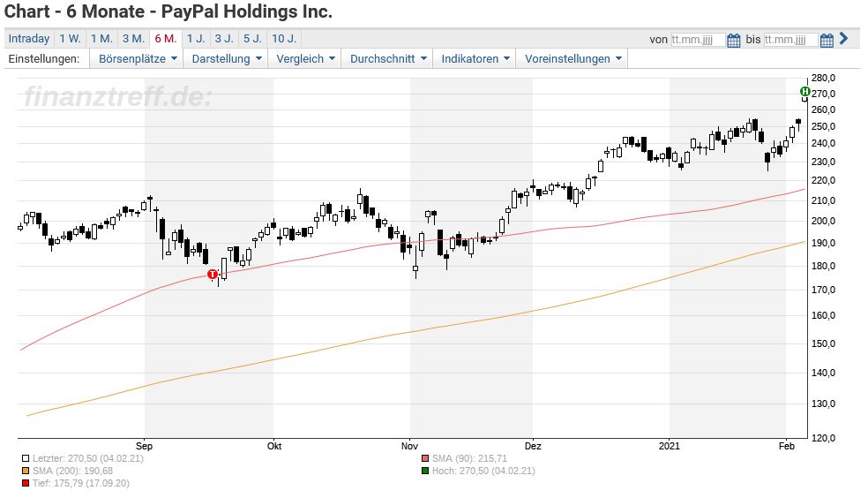868x498 pixels.
Task: Expand the Voreinstellungen dropdown
Action: point(572,59)
